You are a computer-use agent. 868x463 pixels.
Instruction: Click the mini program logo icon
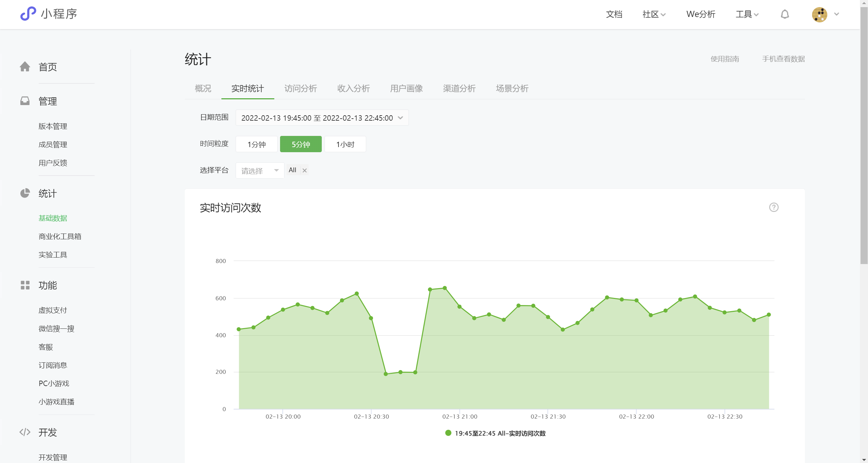[x=28, y=14]
